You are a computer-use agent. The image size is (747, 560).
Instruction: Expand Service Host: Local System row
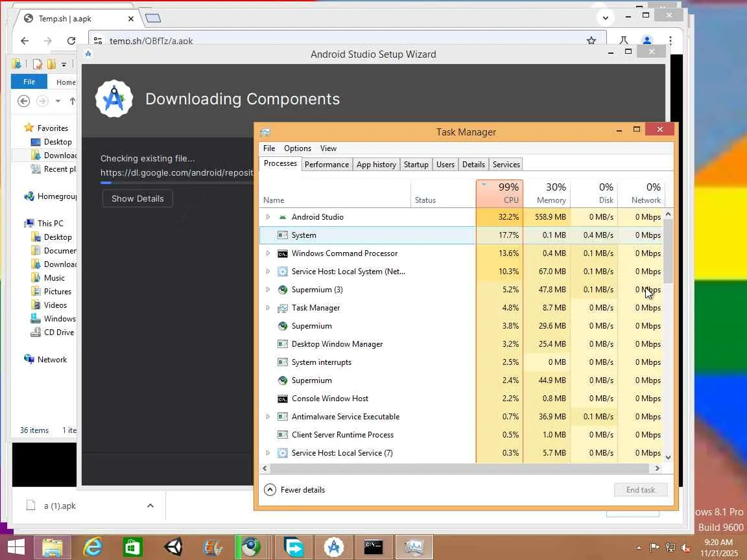pyautogui.click(x=268, y=272)
